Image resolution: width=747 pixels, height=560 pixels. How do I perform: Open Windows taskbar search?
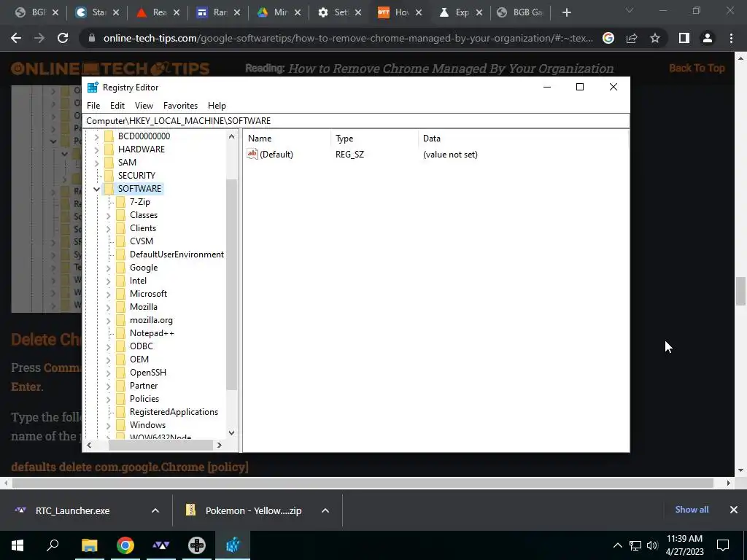click(53, 545)
